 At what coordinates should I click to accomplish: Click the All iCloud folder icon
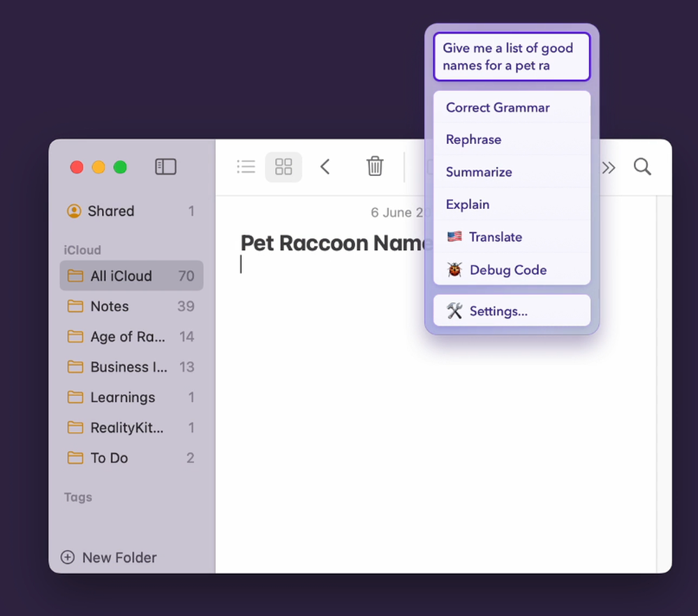75,276
